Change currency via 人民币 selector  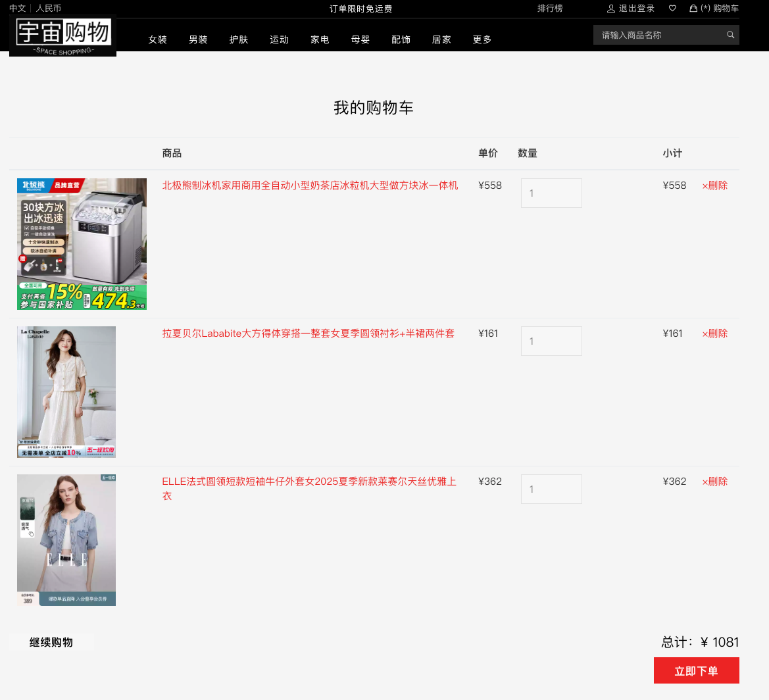click(49, 9)
